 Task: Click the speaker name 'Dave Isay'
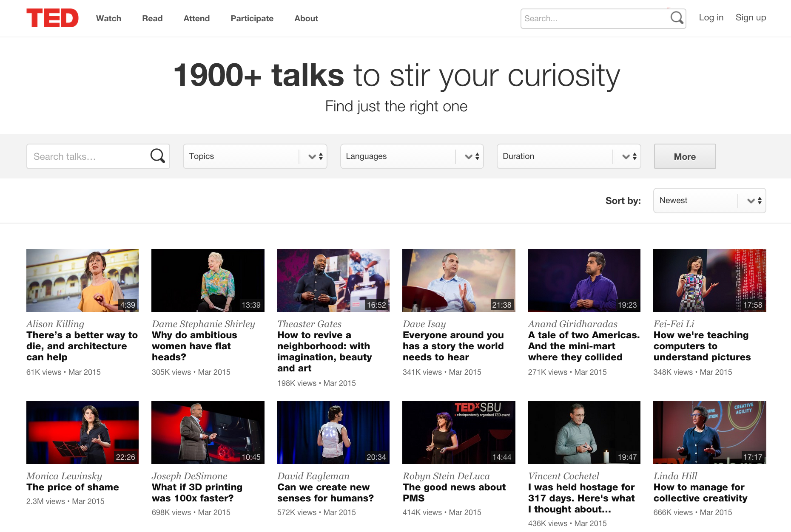424,324
